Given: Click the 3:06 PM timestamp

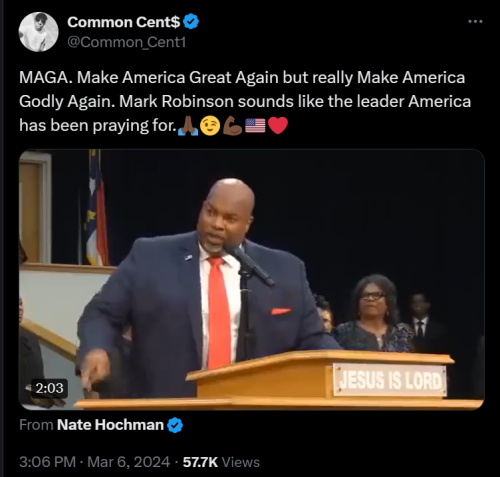Looking at the screenshot, I should coord(47,462).
